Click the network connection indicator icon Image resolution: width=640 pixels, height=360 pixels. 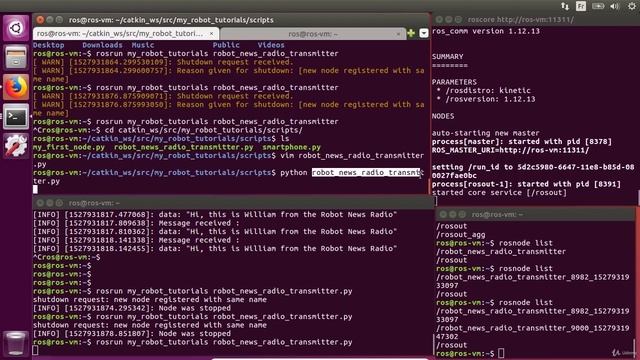(565, 6)
